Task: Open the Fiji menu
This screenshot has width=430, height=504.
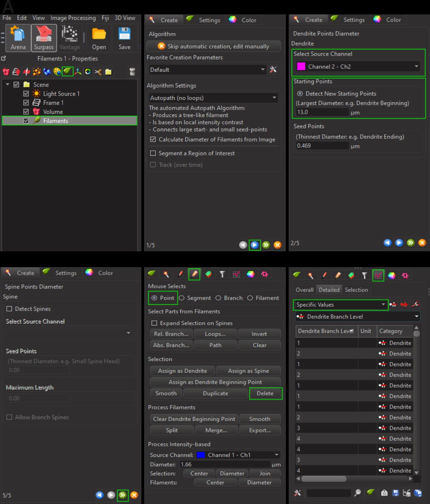Action: [105, 18]
